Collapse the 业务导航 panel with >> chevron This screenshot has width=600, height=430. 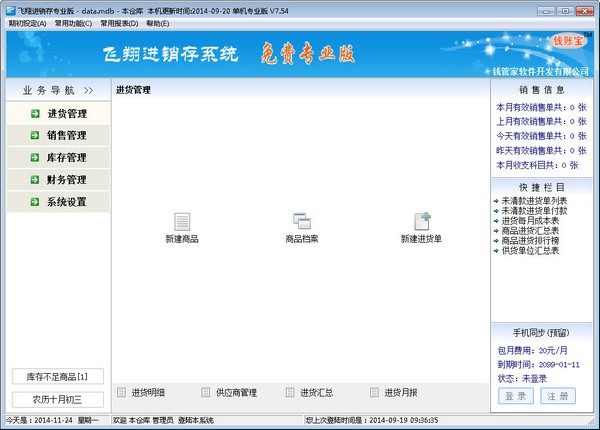coord(88,91)
